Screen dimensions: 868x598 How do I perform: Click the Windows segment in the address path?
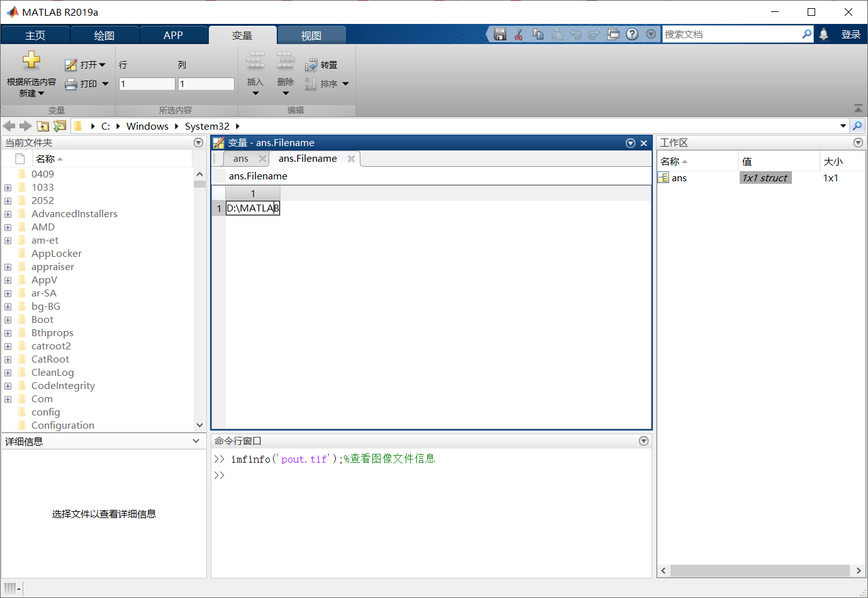pos(147,126)
